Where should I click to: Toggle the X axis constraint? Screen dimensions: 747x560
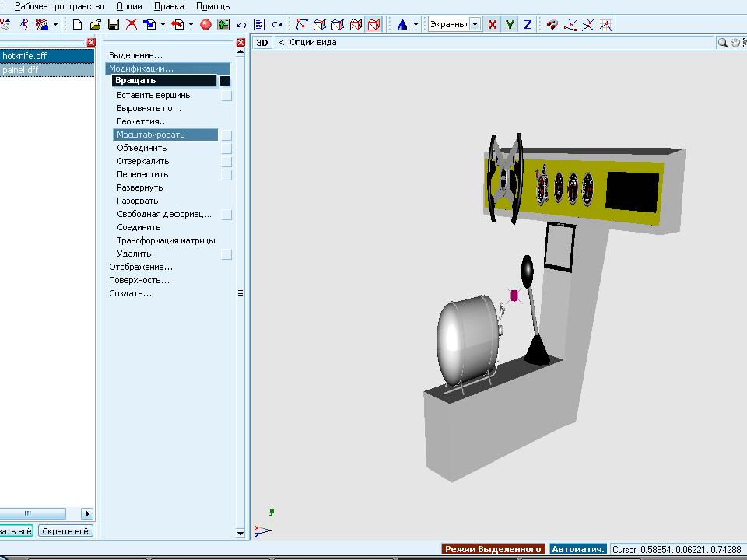[x=492, y=24]
